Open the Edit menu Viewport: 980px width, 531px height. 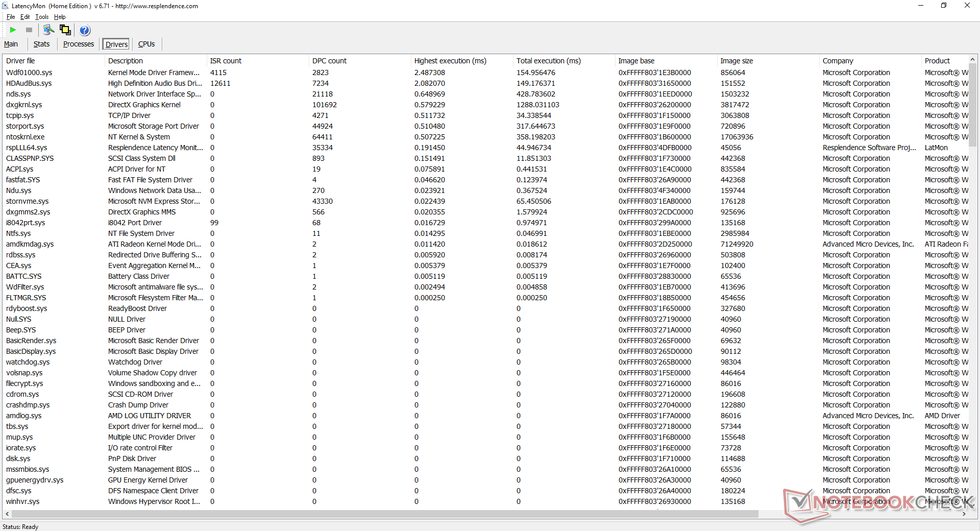click(x=25, y=17)
